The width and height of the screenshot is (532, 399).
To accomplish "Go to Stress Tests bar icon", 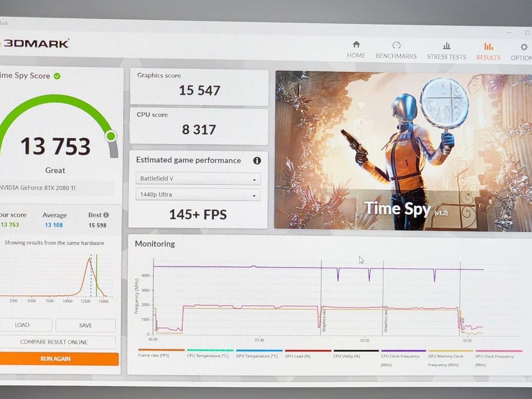I will click(447, 46).
